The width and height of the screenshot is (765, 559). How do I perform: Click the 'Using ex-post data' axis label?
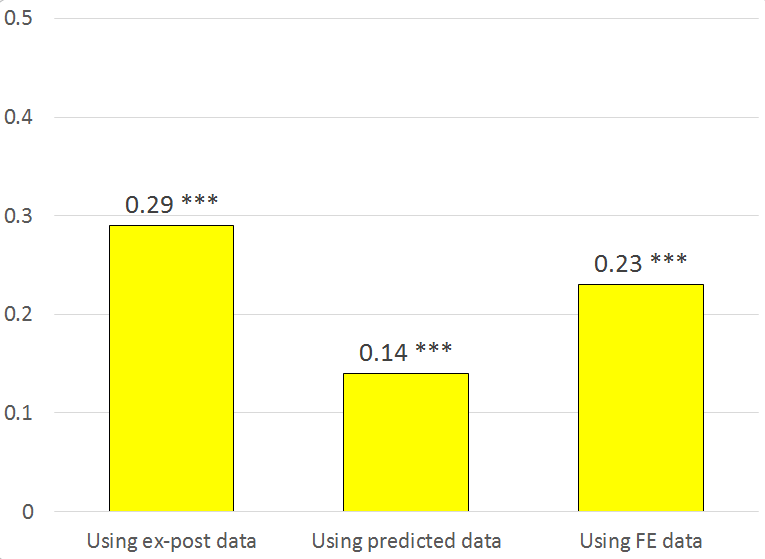coord(171,542)
